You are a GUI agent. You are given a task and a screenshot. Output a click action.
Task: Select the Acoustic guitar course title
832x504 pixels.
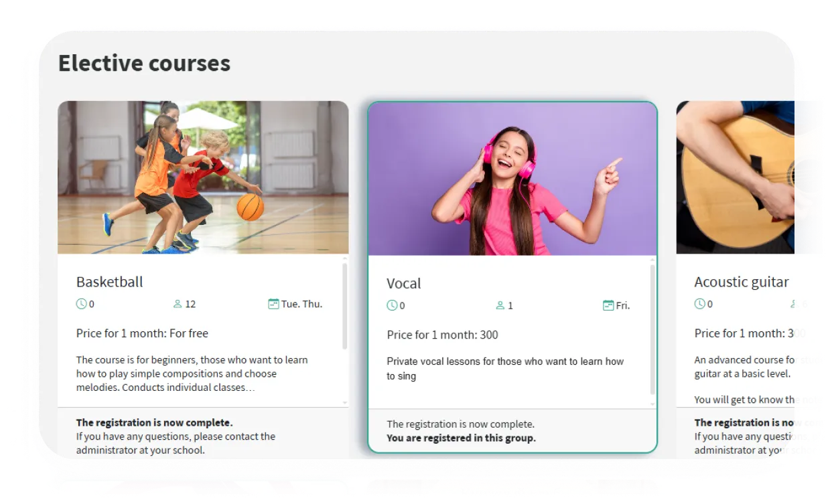(742, 282)
